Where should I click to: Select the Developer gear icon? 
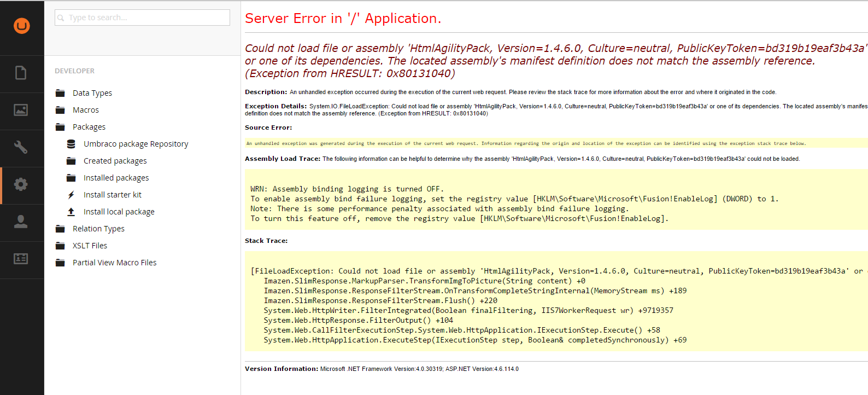point(21,184)
